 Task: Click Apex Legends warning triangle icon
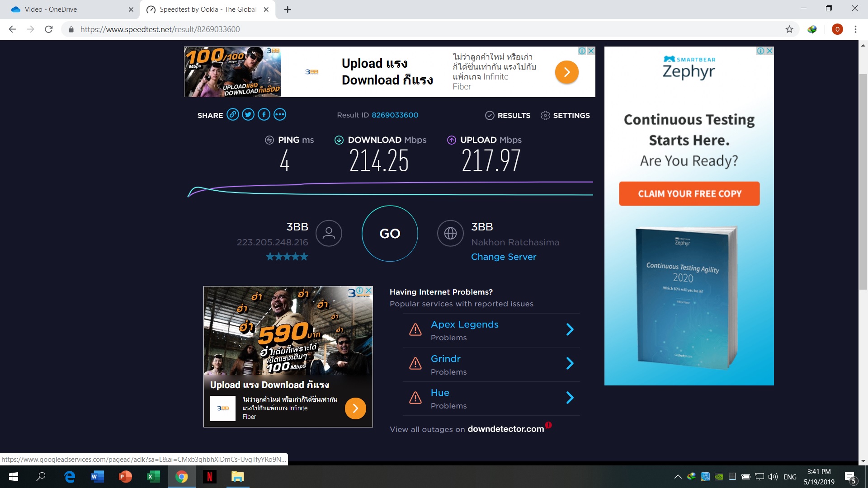pyautogui.click(x=415, y=330)
